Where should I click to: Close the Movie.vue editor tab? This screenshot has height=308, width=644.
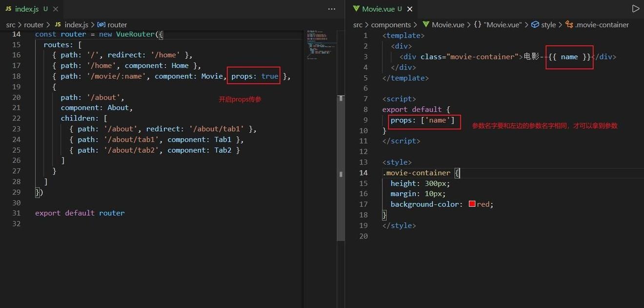point(410,9)
